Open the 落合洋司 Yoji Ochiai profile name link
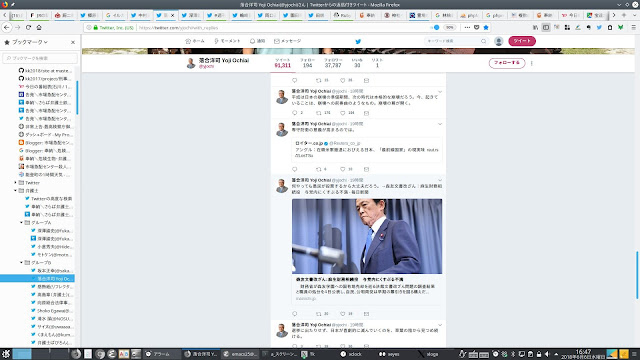Screen dimensions: 640x360 tap(224, 60)
